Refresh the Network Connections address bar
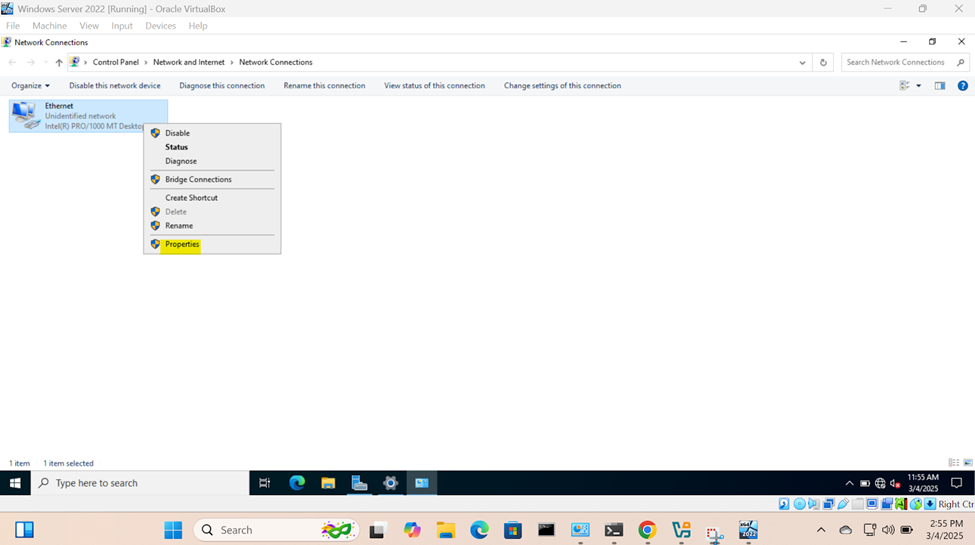This screenshot has height=545, width=975. tap(823, 62)
